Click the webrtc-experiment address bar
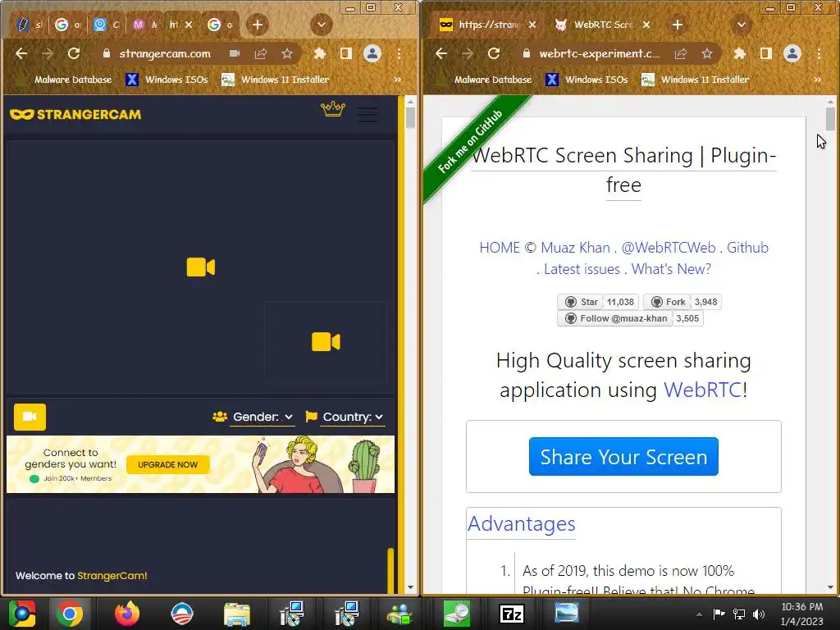 click(600, 53)
